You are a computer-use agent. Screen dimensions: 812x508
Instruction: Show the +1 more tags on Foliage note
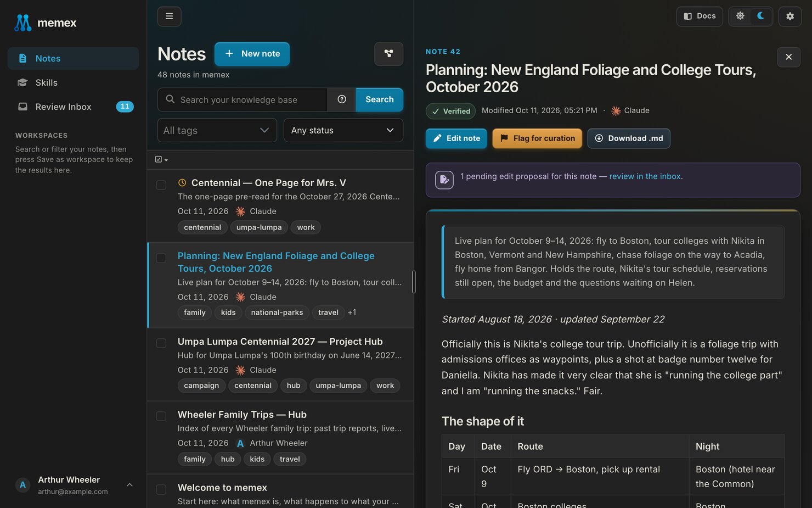click(x=352, y=312)
